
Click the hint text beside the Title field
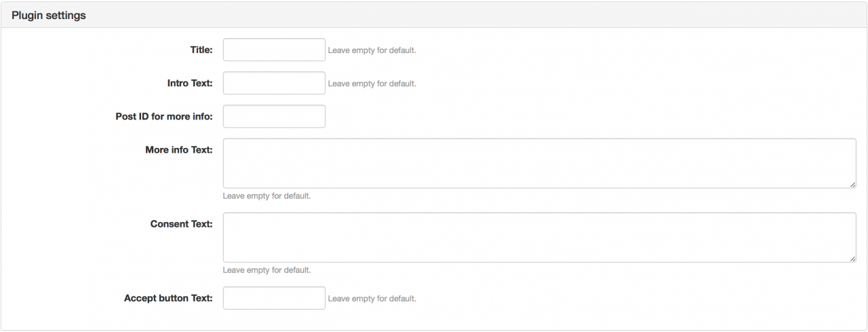[x=372, y=50]
